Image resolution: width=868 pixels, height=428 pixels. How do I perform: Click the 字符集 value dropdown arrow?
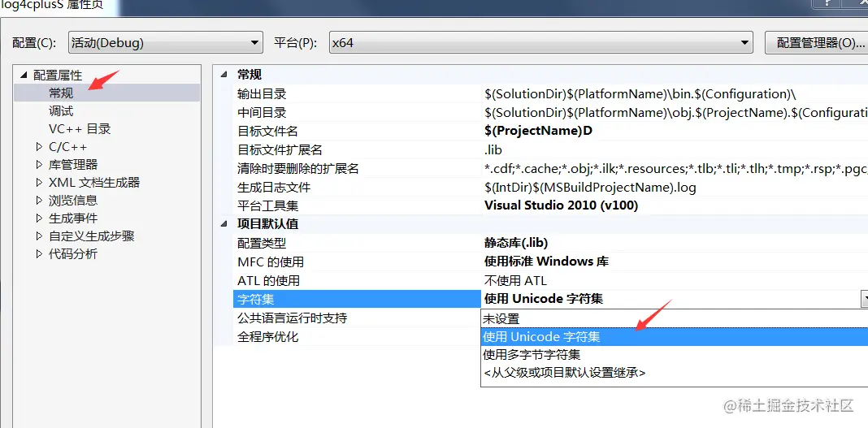pyautogui.click(x=864, y=299)
